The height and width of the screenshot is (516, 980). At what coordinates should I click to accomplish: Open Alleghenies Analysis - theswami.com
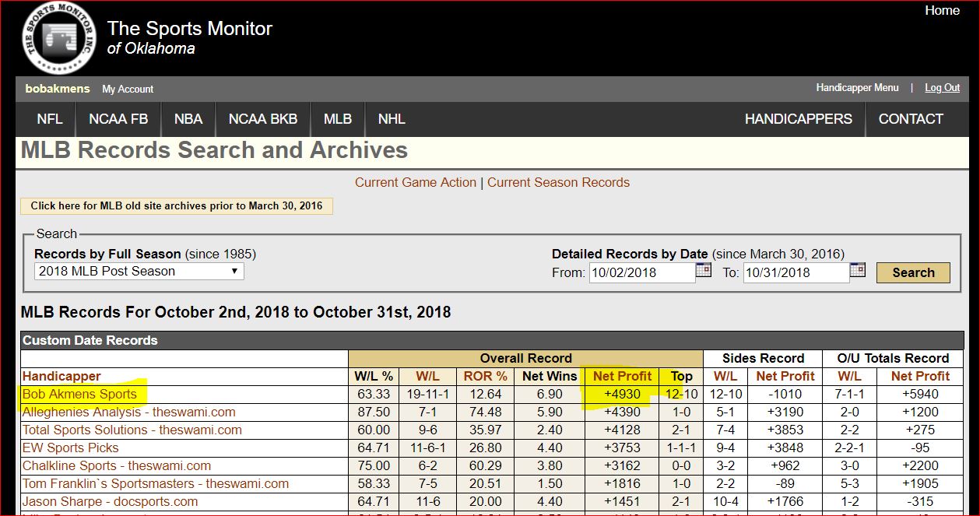[128, 412]
